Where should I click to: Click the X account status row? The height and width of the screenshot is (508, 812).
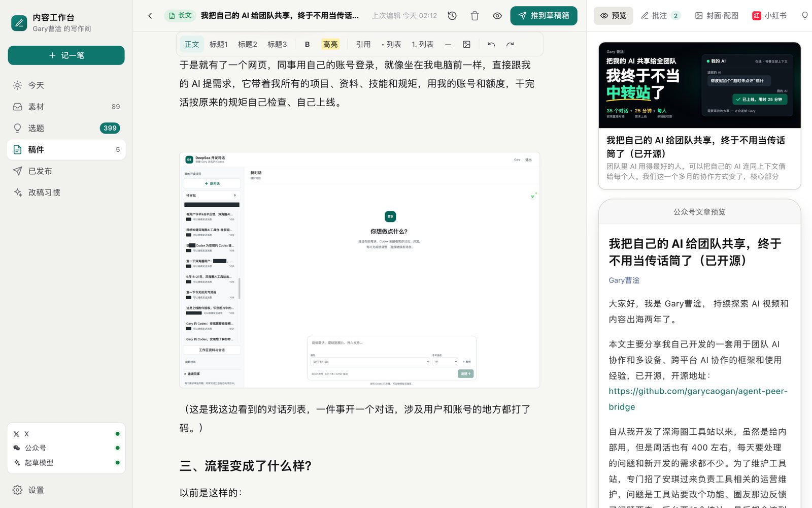66,434
